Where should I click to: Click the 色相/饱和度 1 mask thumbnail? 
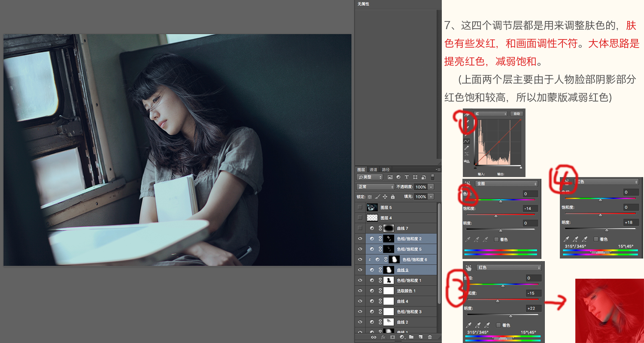click(389, 280)
